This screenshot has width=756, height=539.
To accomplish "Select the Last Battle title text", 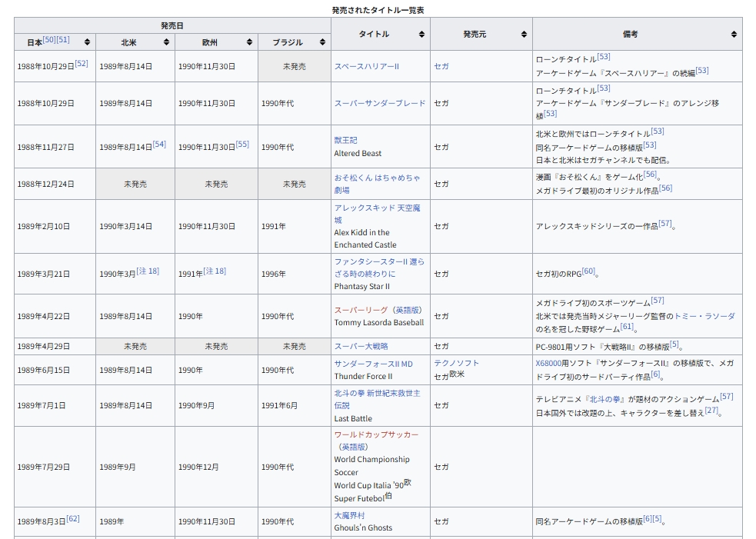I will [x=353, y=418].
